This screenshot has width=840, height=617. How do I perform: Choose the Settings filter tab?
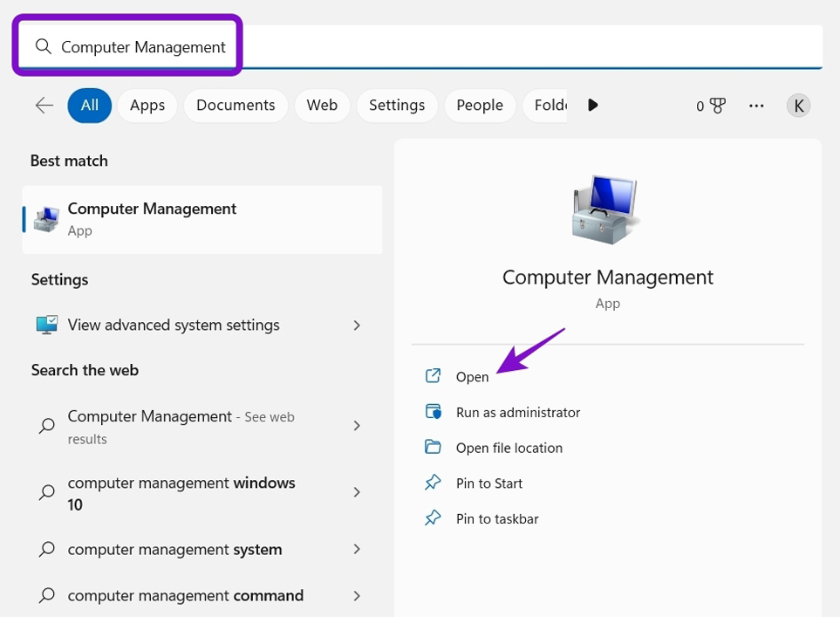click(x=396, y=106)
